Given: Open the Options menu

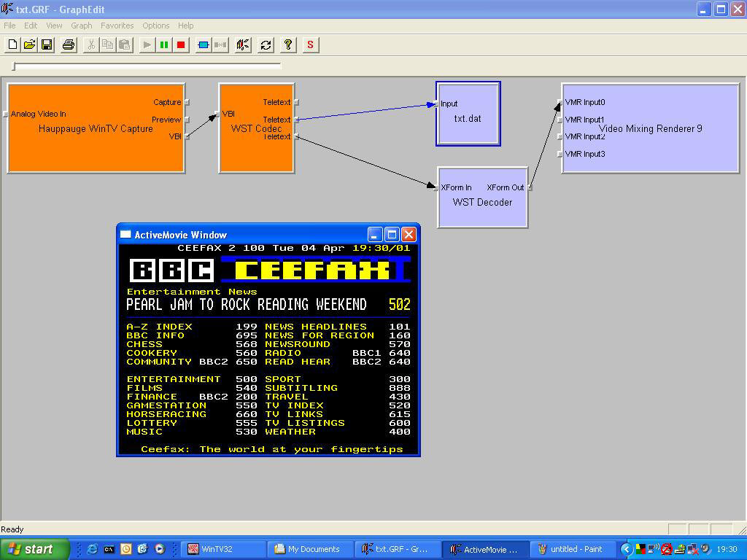Looking at the screenshot, I should (156, 26).
